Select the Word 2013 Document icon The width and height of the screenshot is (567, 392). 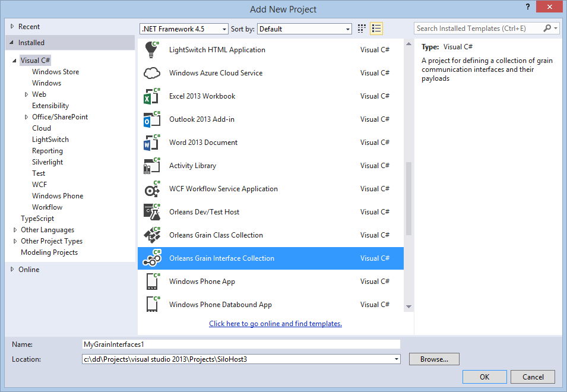pos(153,143)
